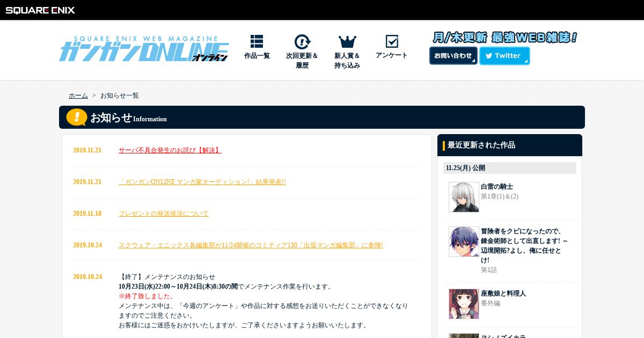Image resolution: width=644 pixels, height=338 pixels.
Task: Select 冒険者をクビになったので title text
Action: pyautogui.click(x=524, y=246)
